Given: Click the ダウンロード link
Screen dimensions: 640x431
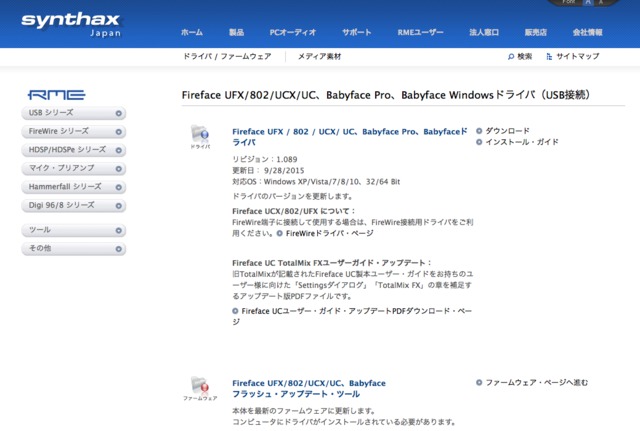Looking at the screenshot, I should coord(507,131).
